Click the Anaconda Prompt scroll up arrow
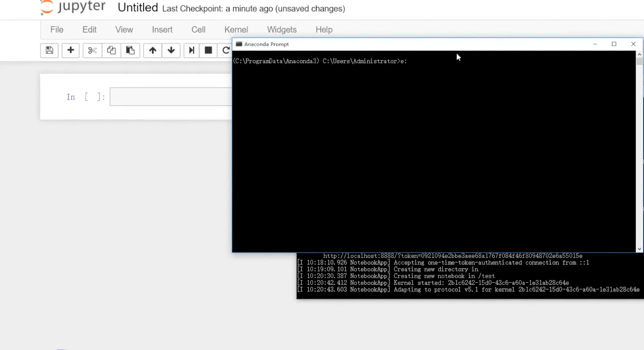The height and width of the screenshot is (350, 644). point(639,55)
